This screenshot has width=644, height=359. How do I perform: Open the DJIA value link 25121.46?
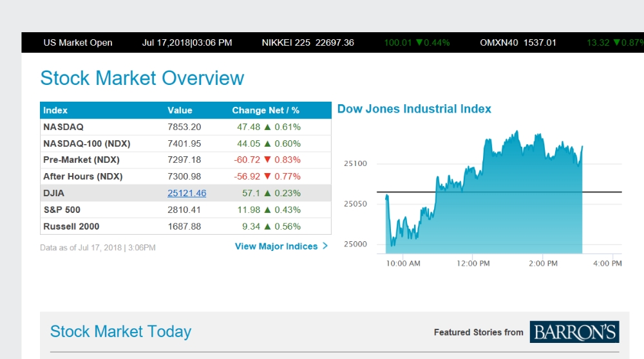187,193
